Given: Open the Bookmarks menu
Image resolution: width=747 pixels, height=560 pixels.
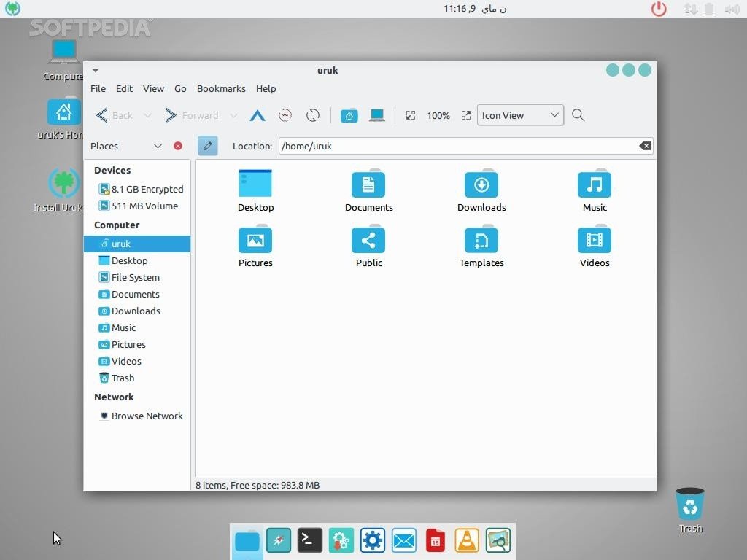Looking at the screenshot, I should pos(221,88).
